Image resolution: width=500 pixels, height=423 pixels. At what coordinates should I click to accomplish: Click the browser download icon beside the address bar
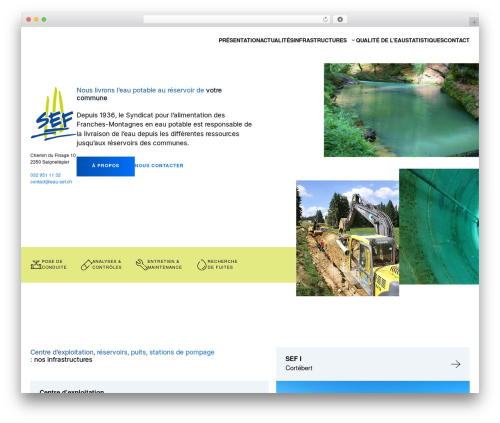[340, 19]
